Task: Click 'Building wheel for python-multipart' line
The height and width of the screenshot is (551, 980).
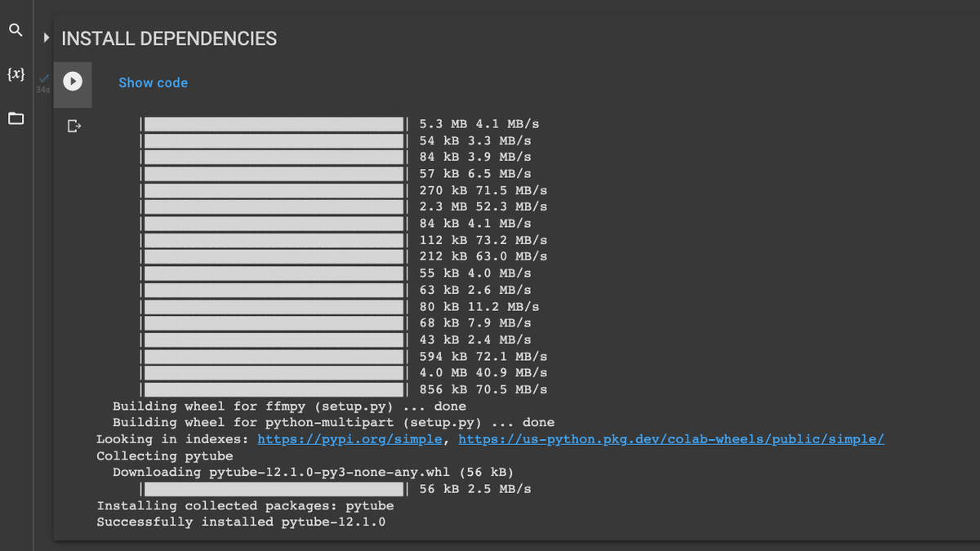Action: tap(333, 422)
